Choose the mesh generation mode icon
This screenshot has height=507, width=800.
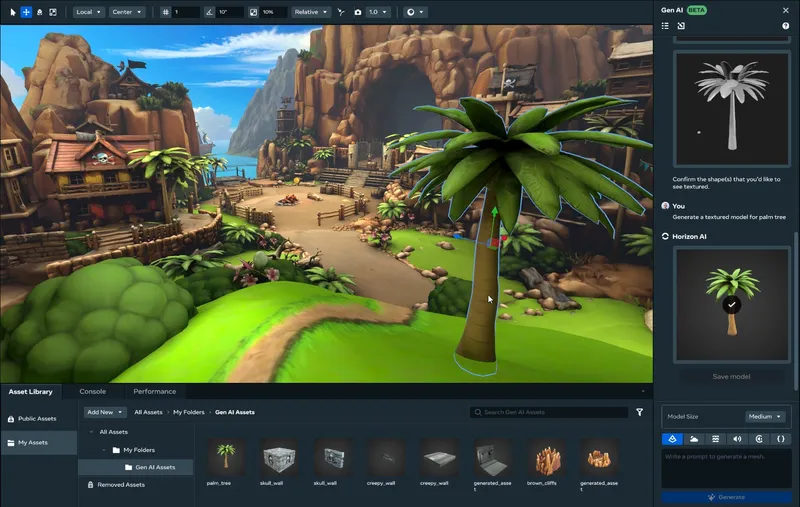click(672, 438)
